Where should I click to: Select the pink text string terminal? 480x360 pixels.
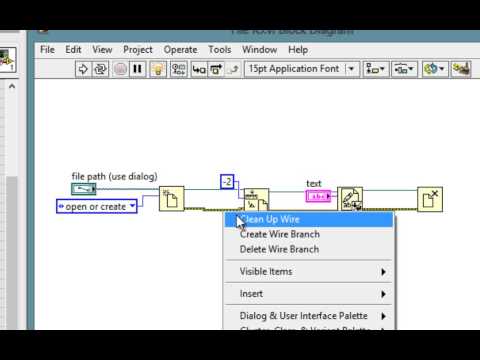(318, 196)
